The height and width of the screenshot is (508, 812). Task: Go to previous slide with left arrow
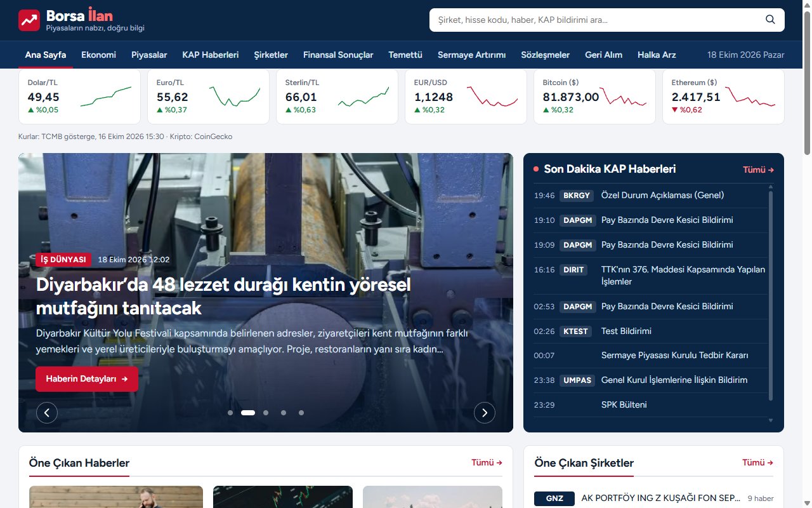(47, 413)
